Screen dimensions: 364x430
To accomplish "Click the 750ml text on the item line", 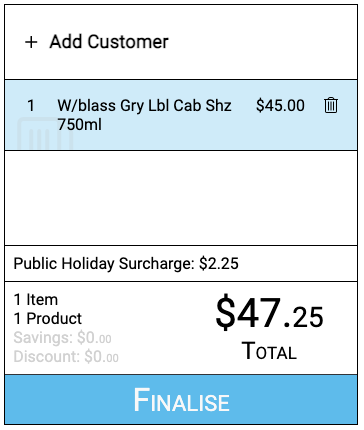I will pyautogui.click(x=79, y=125).
